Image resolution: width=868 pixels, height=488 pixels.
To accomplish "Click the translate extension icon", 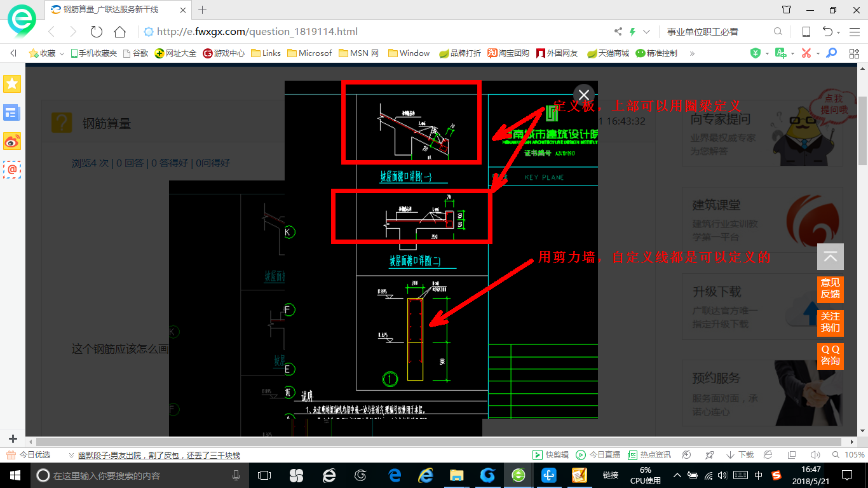I will click(x=781, y=53).
